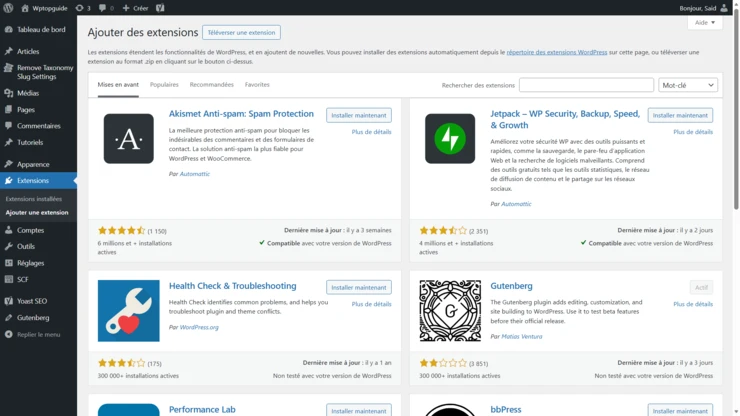Open the Mot-clé search type dropdown

(688, 85)
